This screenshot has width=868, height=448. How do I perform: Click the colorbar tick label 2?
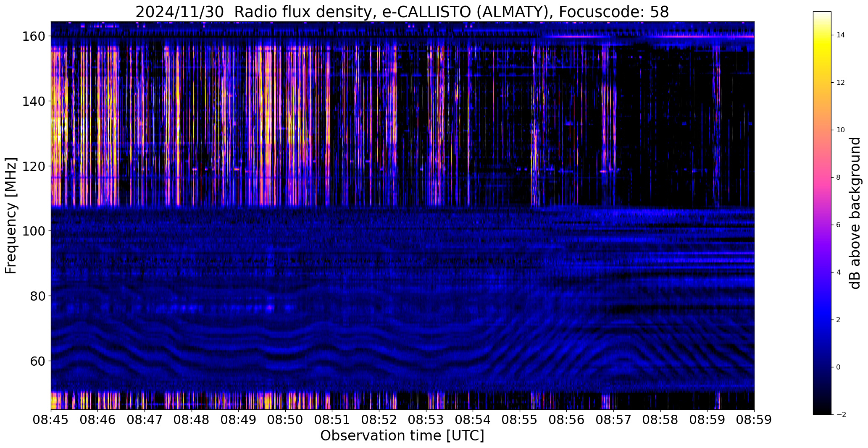[839, 320]
